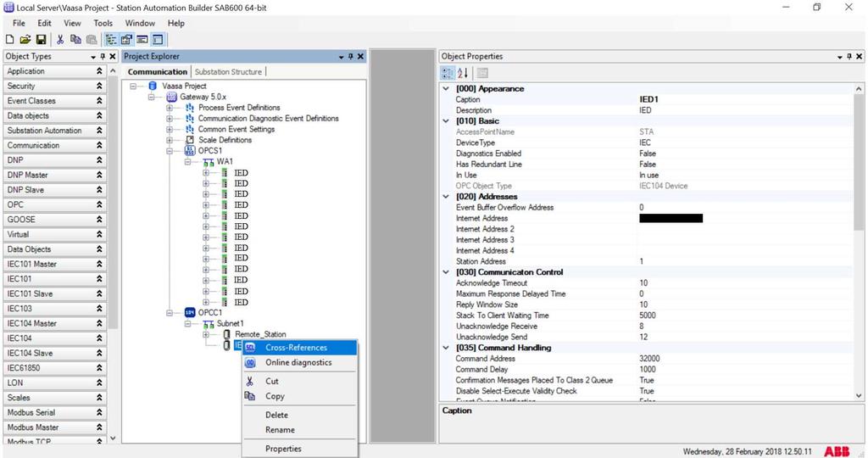Click the rightmost layout pane toolbar icon

[158, 39]
